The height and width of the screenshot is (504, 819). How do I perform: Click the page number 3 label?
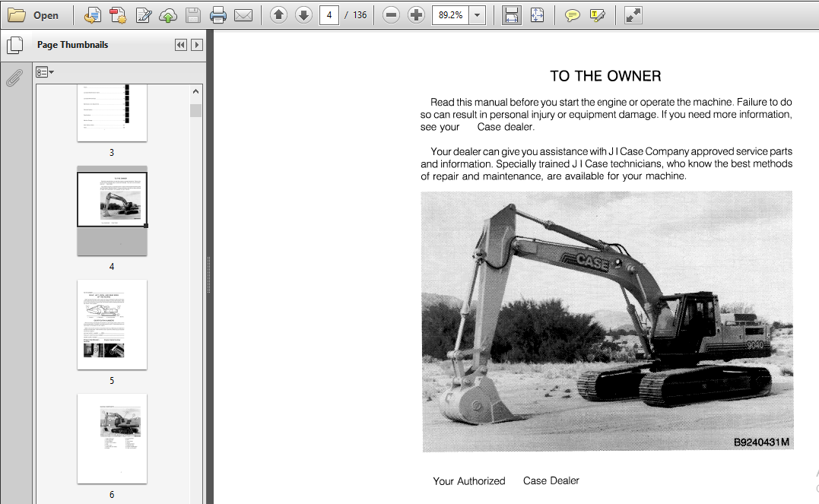(112, 153)
